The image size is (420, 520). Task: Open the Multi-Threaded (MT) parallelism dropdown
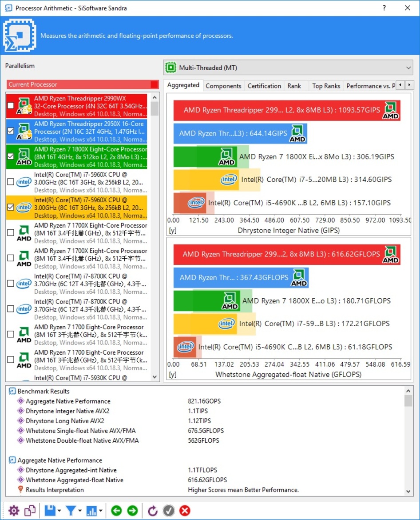288,68
